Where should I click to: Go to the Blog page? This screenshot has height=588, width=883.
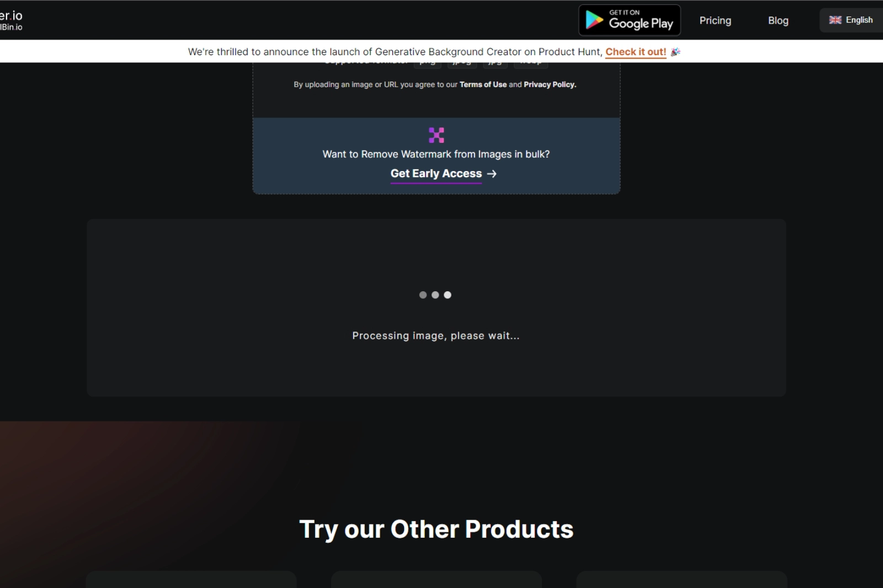point(778,20)
